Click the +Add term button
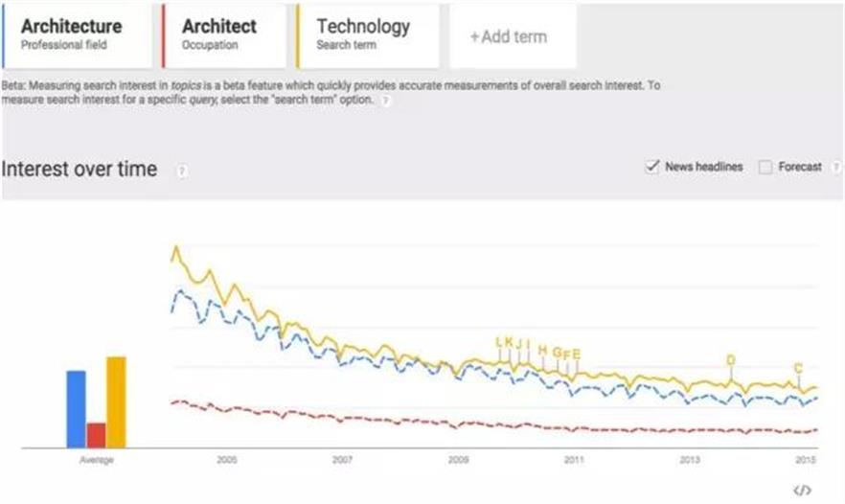Viewport: 845px width, 504px height. click(x=510, y=37)
